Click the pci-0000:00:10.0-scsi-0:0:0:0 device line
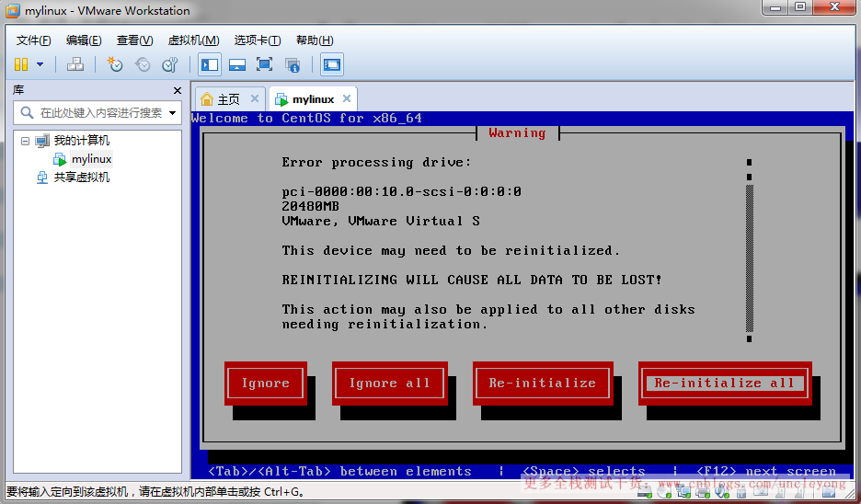Image resolution: width=861 pixels, height=504 pixels. coord(401,191)
